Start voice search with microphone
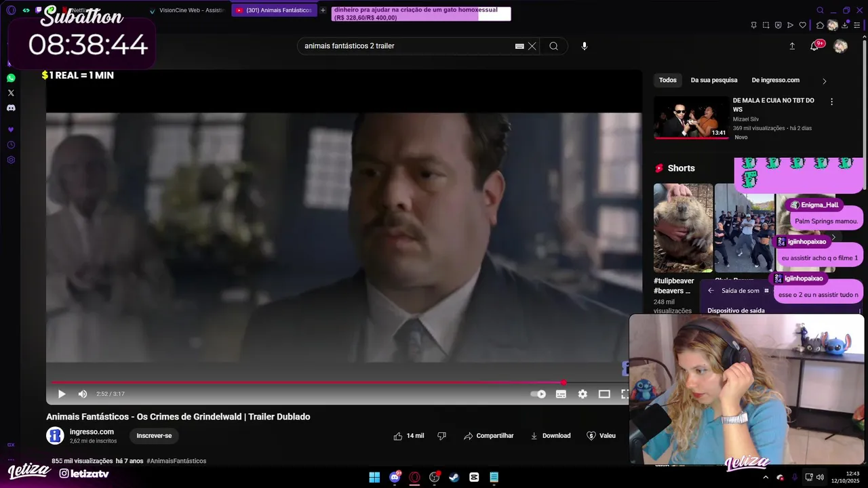Image resolution: width=868 pixels, height=488 pixels. click(x=585, y=46)
